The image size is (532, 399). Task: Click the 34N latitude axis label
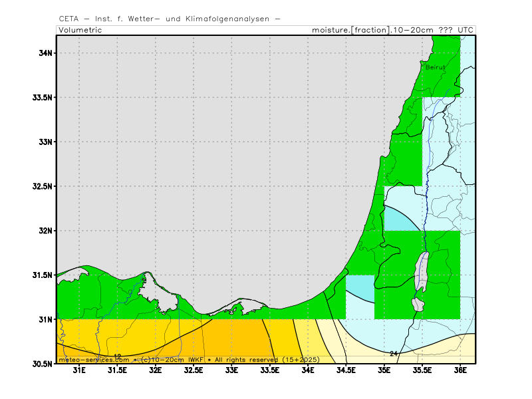[x=45, y=53]
